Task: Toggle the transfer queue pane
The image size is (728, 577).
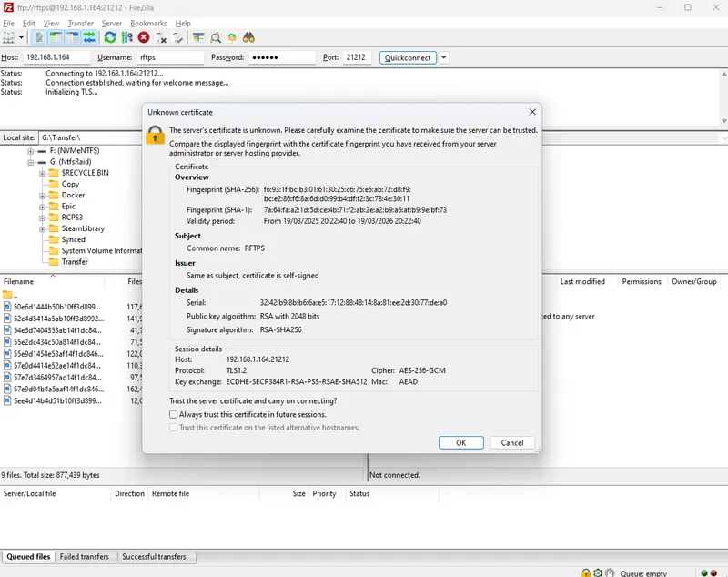Action: tap(88, 37)
